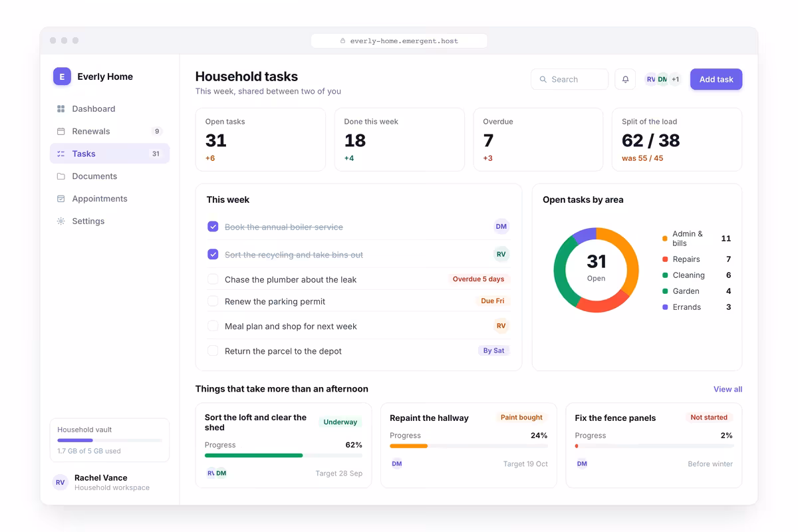Click the Everly Home logo icon
Viewport: 798px width, 532px height.
click(62, 76)
